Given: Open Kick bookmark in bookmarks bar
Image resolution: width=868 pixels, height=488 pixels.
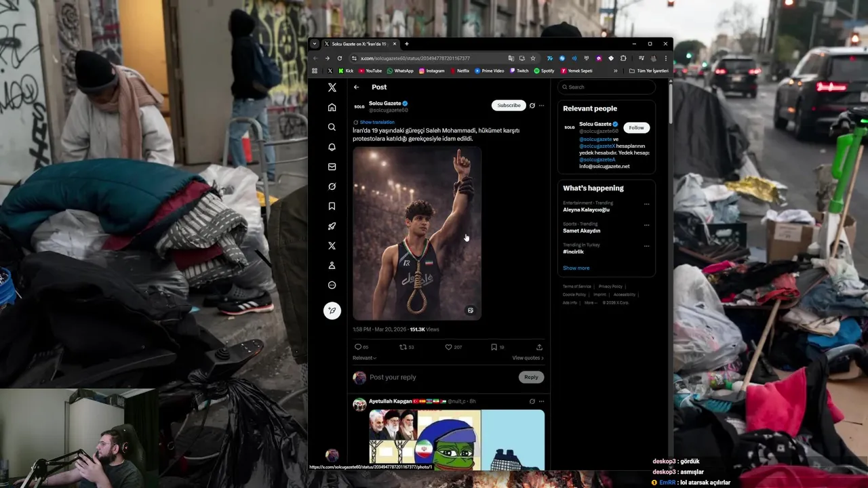Looking at the screenshot, I should pyautogui.click(x=346, y=70).
